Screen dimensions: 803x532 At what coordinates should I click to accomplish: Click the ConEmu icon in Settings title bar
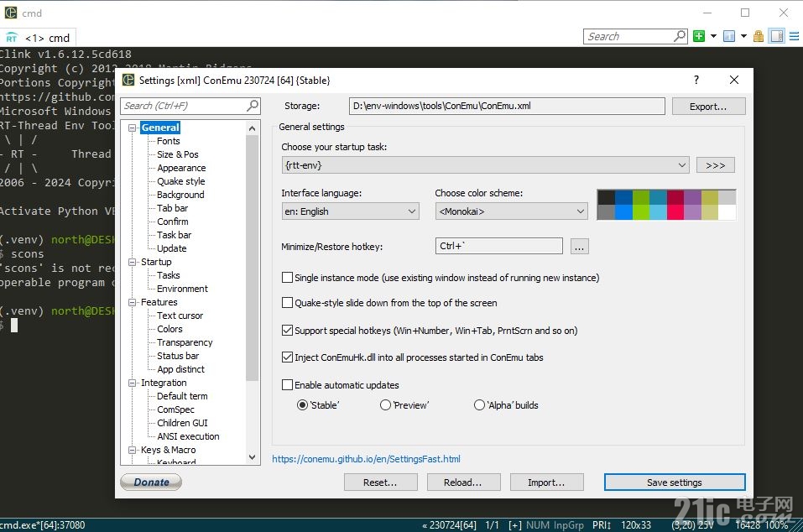click(x=128, y=80)
